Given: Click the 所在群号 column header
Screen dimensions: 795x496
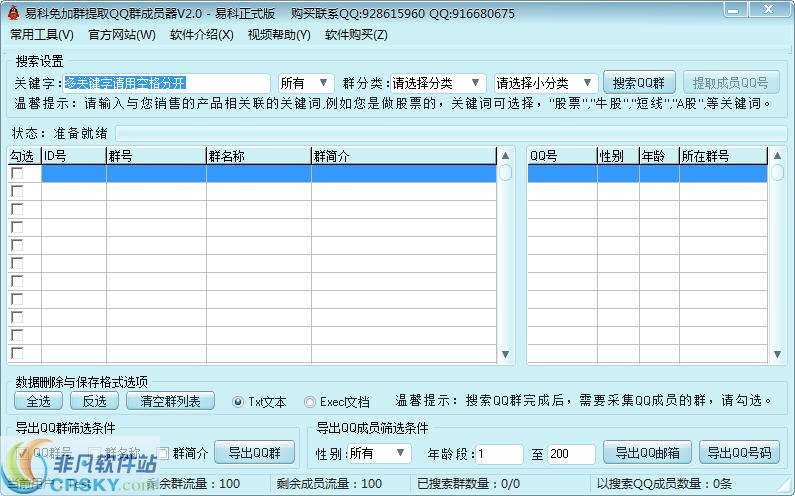Looking at the screenshot, I should coord(723,156).
